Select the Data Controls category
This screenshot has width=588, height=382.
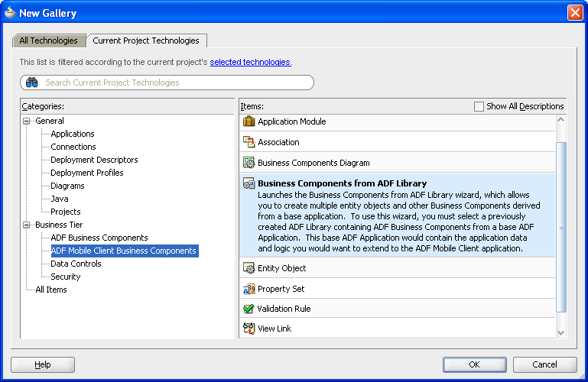point(76,264)
